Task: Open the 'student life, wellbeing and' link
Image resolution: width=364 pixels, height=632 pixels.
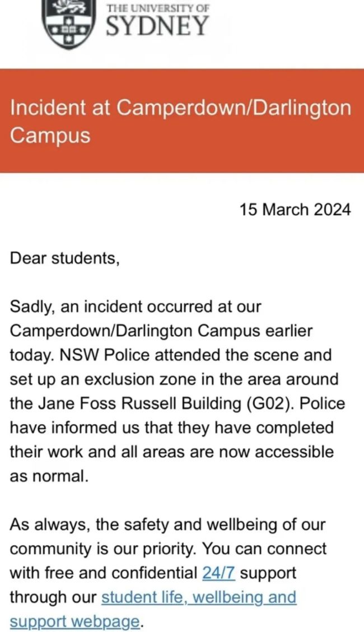Action: click(x=199, y=597)
